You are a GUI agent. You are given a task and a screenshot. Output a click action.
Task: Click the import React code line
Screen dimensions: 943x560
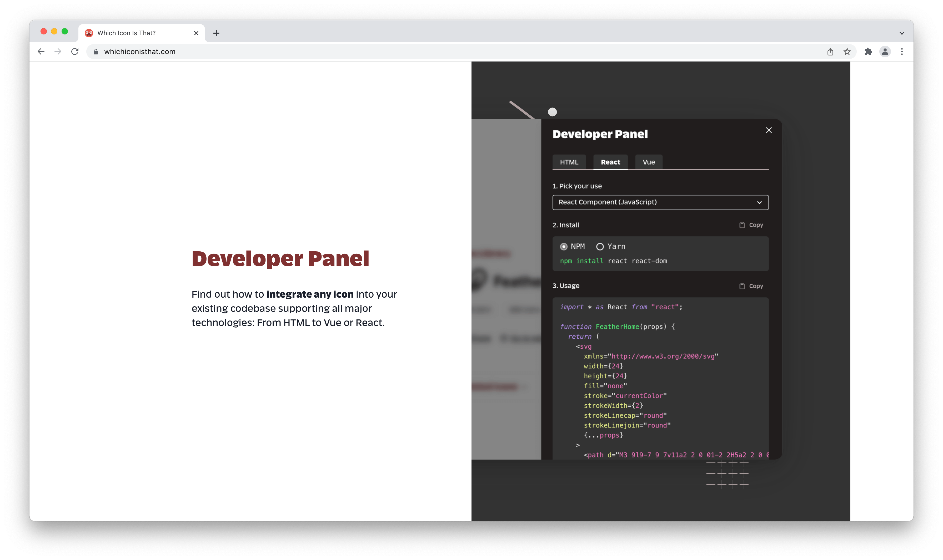click(621, 307)
